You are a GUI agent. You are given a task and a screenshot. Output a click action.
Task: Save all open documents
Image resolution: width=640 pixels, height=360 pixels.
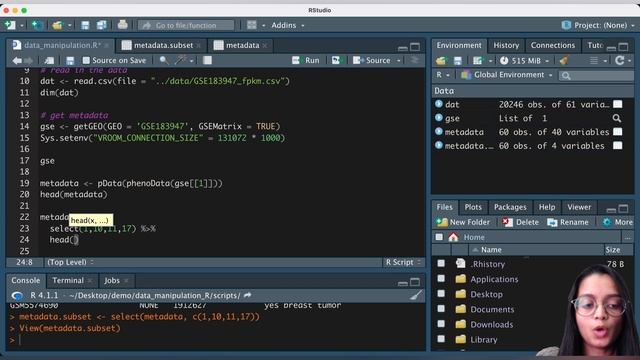pyautogui.click(x=101, y=25)
